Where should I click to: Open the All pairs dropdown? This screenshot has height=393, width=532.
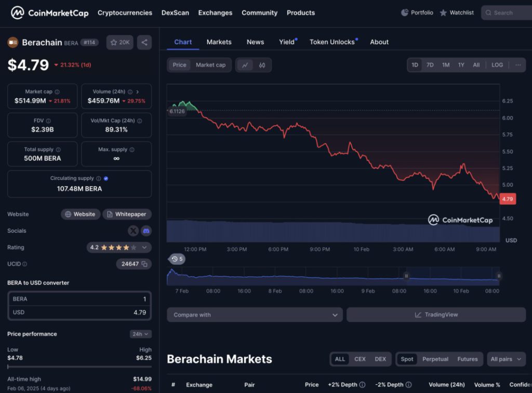[x=506, y=359]
